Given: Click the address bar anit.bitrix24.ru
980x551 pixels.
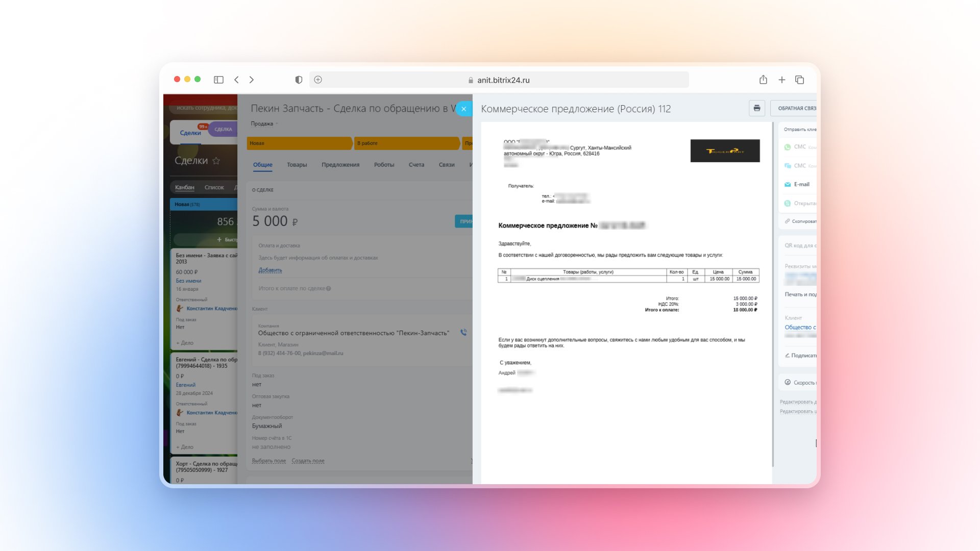Looking at the screenshot, I should [x=503, y=80].
